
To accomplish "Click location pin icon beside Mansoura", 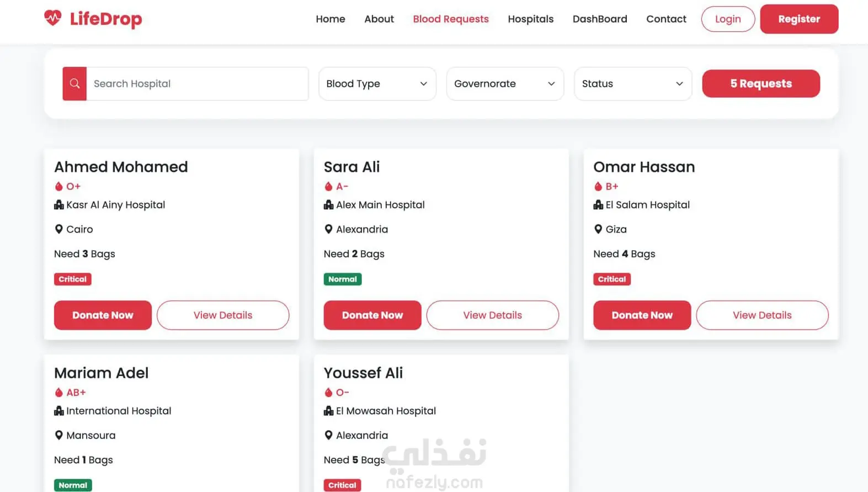I will coord(59,435).
